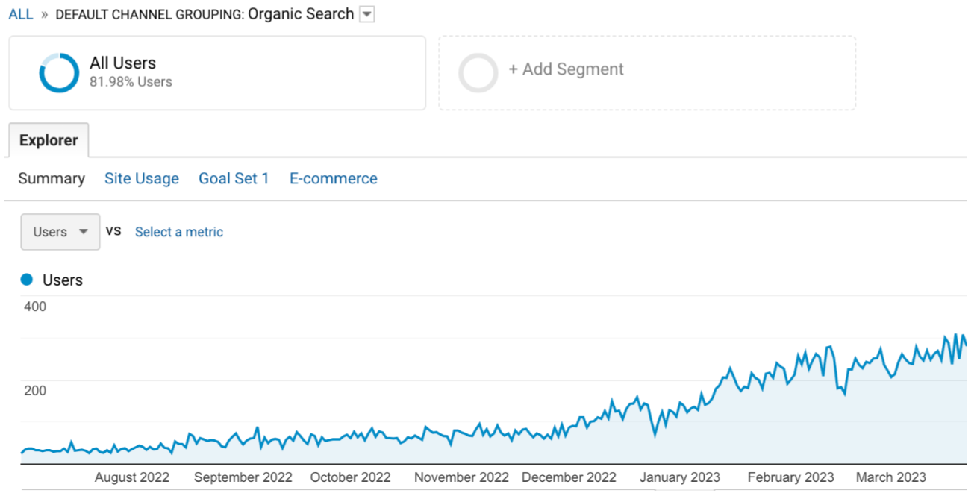980x493 pixels.
Task: Click the Users legend label text
Action: [x=63, y=280]
